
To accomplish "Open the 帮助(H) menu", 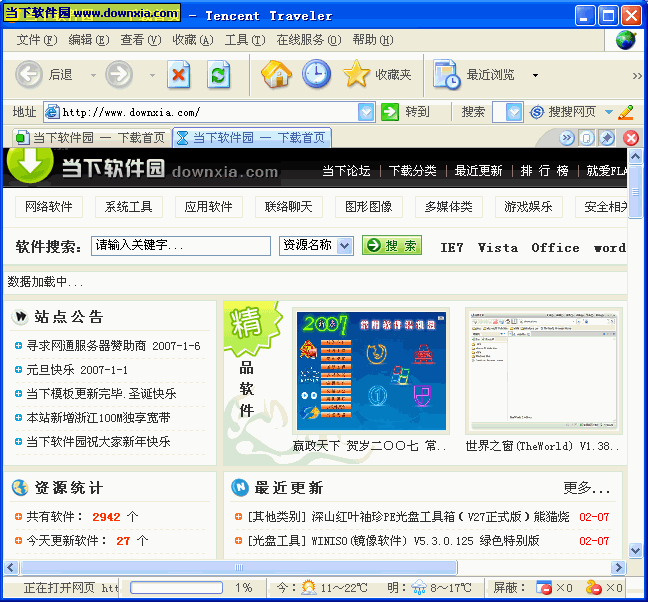I will [x=373, y=40].
